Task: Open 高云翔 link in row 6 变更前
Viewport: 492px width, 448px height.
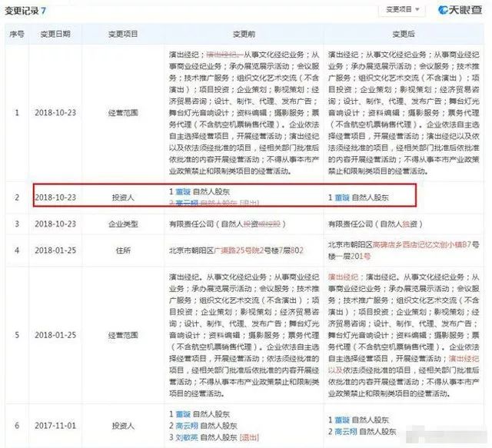Action: [x=186, y=425]
